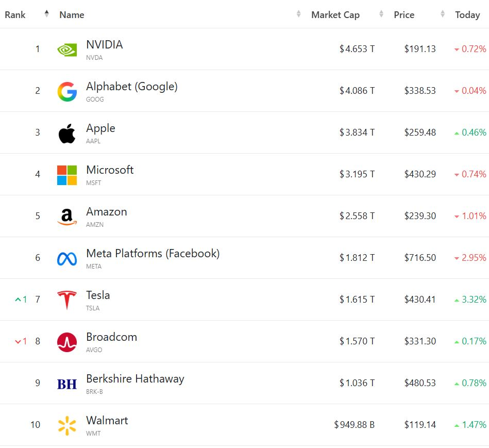
Task: Click the Today column header
Action: click(x=467, y=15)
